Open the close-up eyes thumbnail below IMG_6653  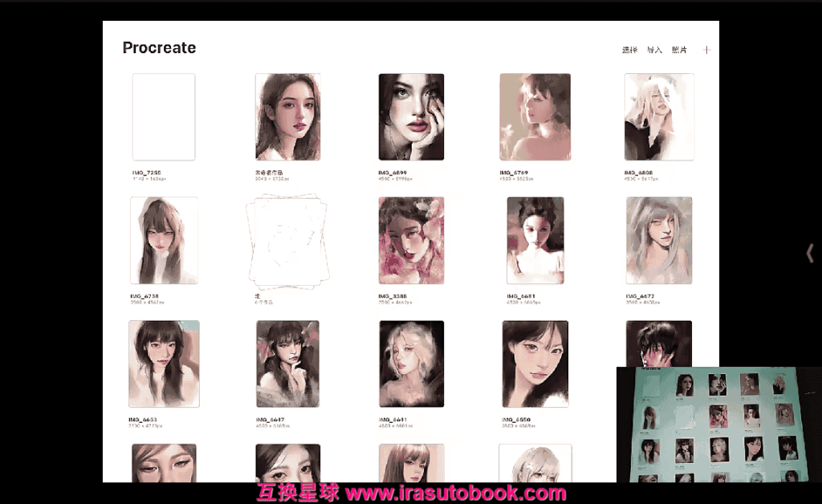(x=164, y=463)
